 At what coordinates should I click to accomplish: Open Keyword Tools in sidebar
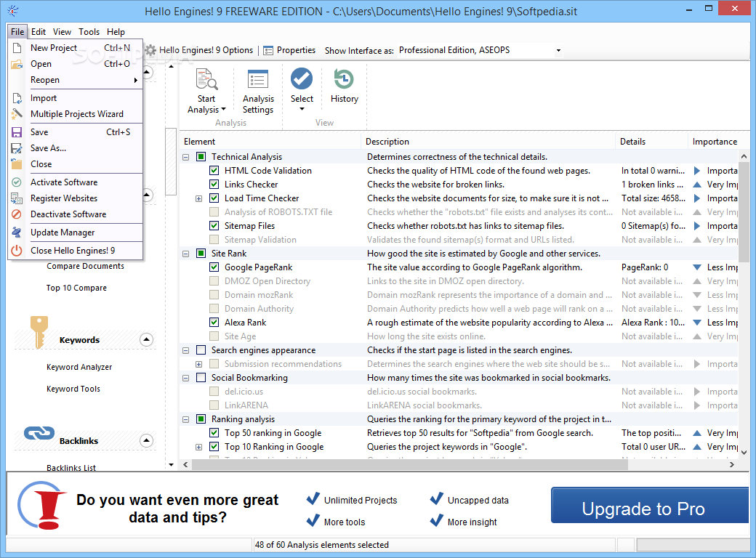click(73, 389)
